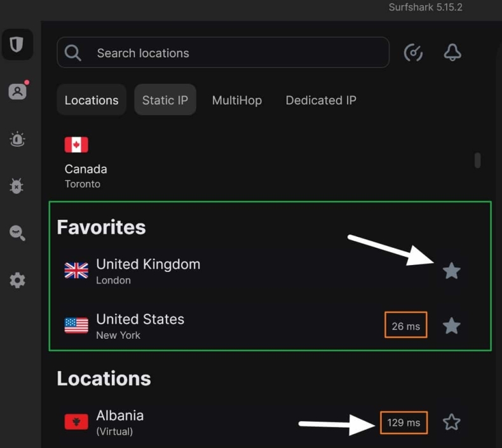Add Albania to favorites with star
This screenshot has width=502, height=448.
pyautogui.click(x=451, y=422)
